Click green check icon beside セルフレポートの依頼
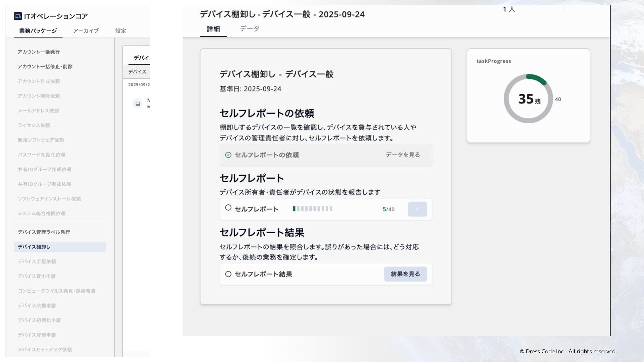The image size is (644, 362). (x=228, y=155)
